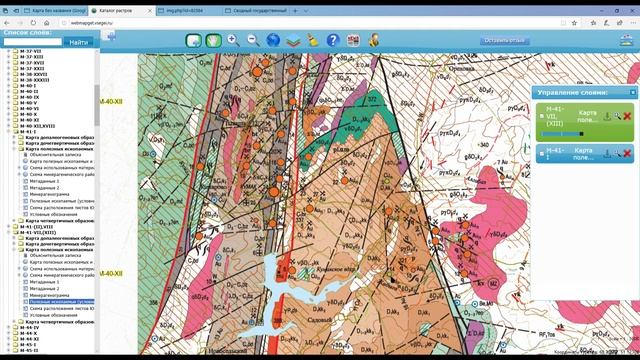Collapse the layer list side panel arrow
This screenshot has width=640, height=360.
pyautogui.click(x=111, y=37)
